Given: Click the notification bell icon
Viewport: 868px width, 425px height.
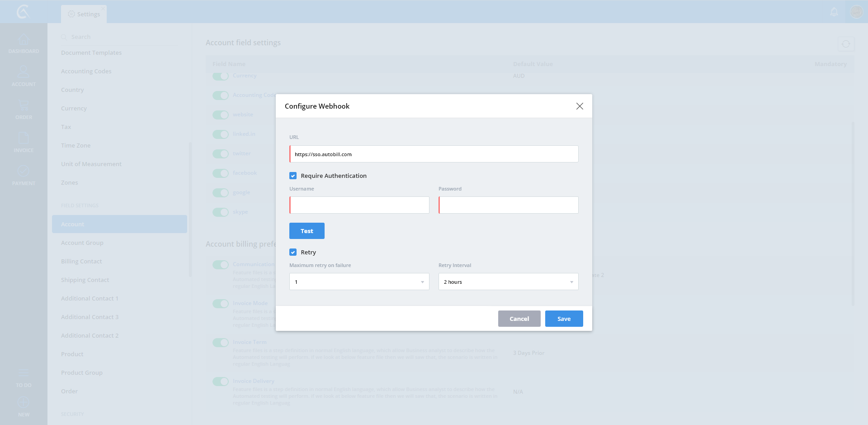Looking at the screenshot, I should (834, 12).
